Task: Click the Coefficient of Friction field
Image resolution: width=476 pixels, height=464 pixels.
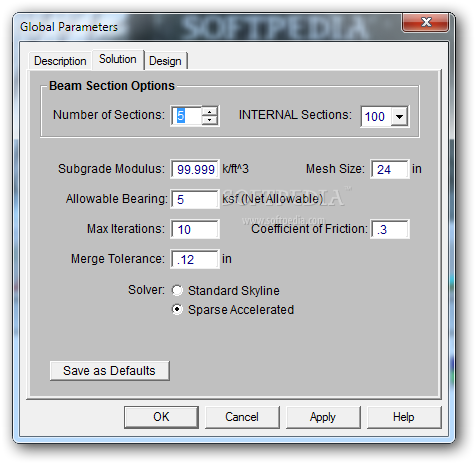Action: coord(390,229)
